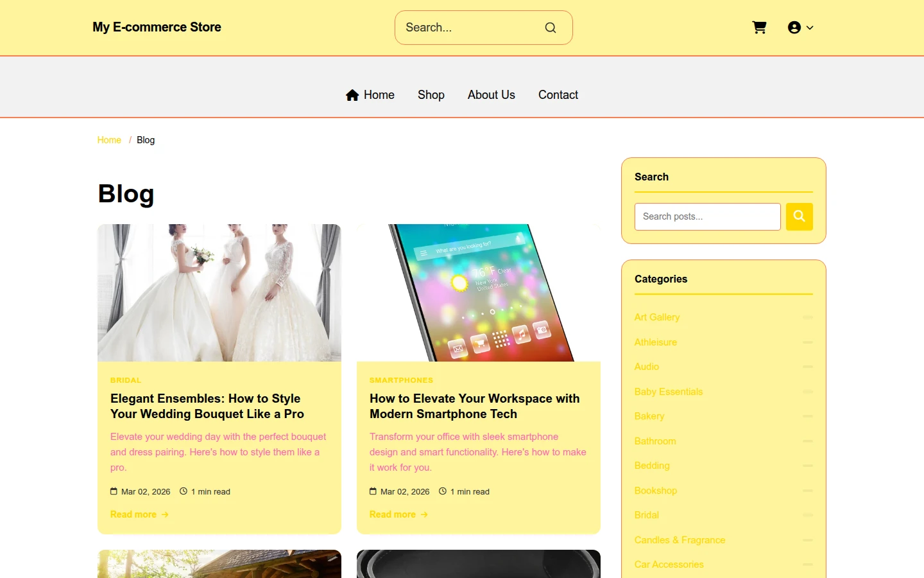Open the Contact page
Viewport: 924px width, 578px height.
pyautogui.click(x=558, y=95)
